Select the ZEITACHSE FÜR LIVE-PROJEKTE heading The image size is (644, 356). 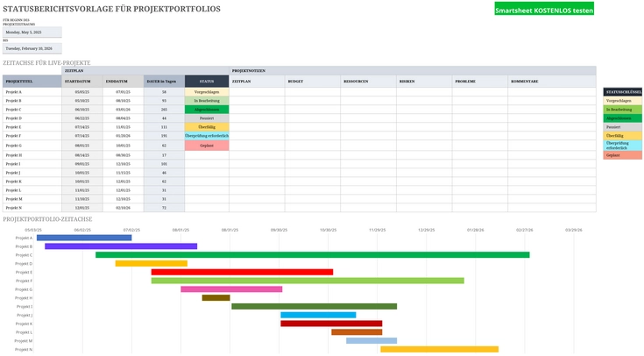pos(46,63)
